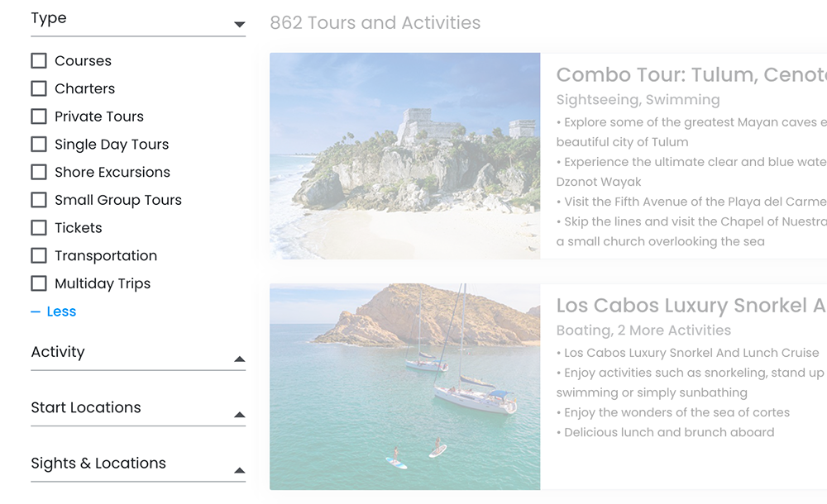Click the Tulum ruins beach photo
The width and height of the screenshot is (827, 504).
[x=404, y=156]
